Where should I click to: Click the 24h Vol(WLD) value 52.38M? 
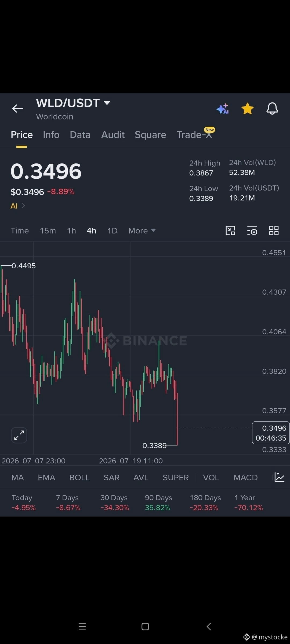coord(242,172)
